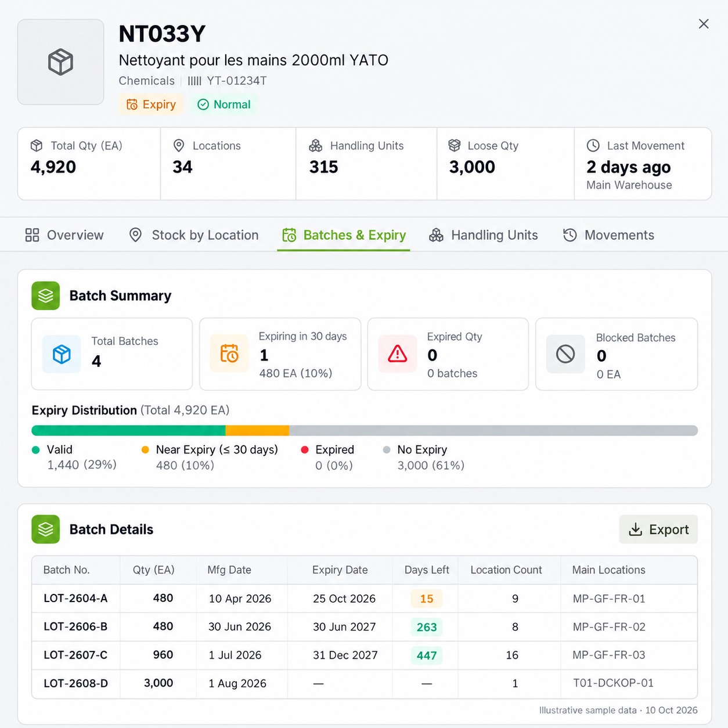The image size is (728, 728).
Task: Open the Overview tab
Action: 64,235
